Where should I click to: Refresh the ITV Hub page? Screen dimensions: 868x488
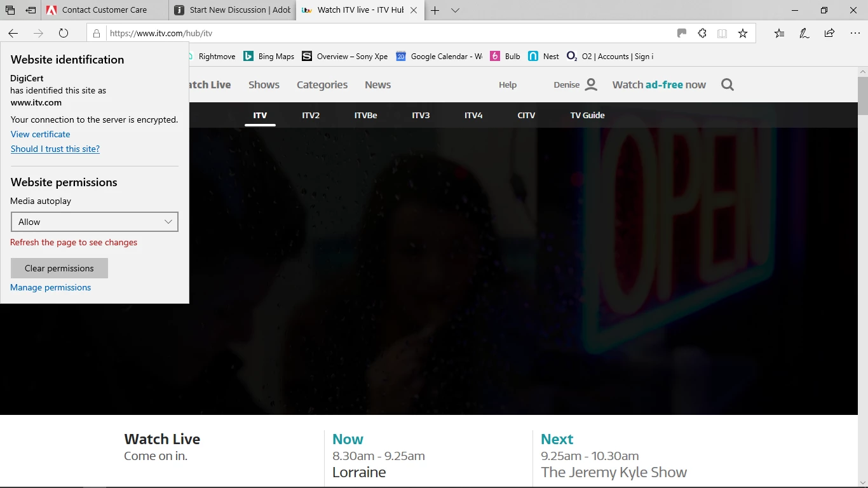coord(64,34)
